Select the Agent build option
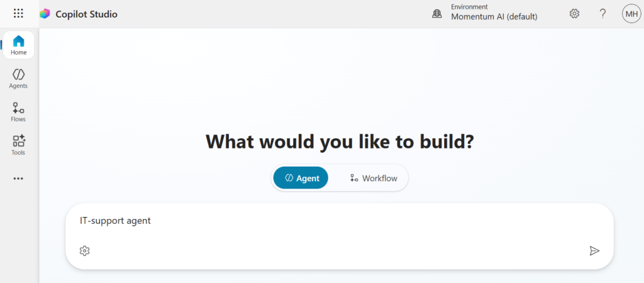The width and height of the screenshot is (644, 283). 301,178
